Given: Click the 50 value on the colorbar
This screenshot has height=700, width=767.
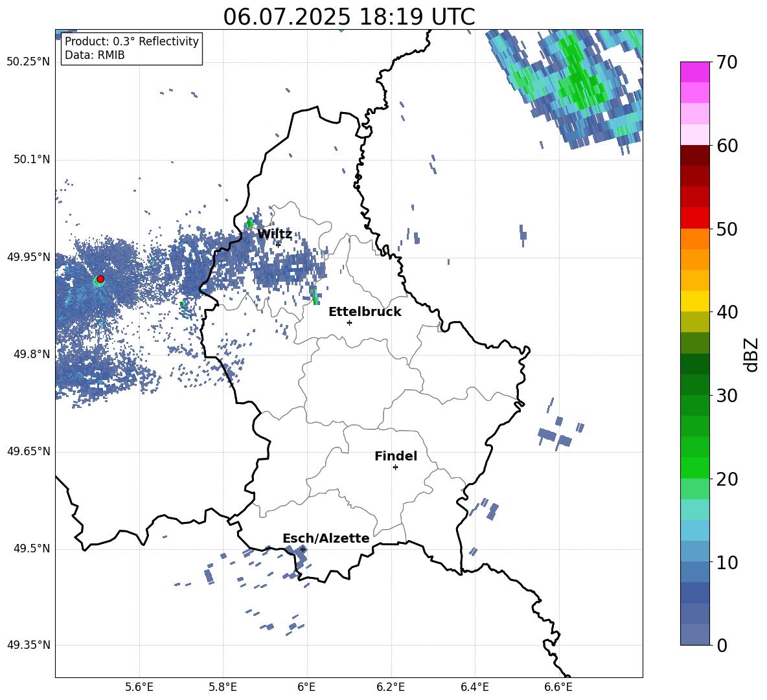Looking at the screenshot, I should coord(727,229).
